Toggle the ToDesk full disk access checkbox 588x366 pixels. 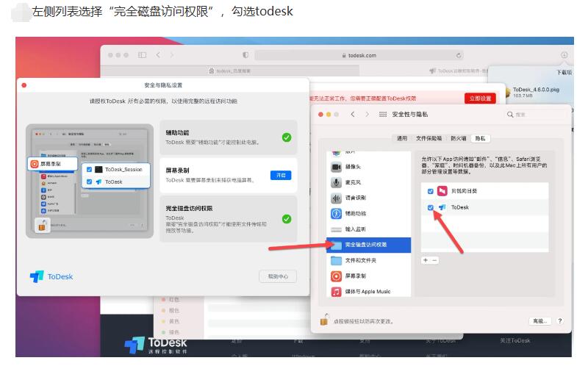click(x=430, y=208)
